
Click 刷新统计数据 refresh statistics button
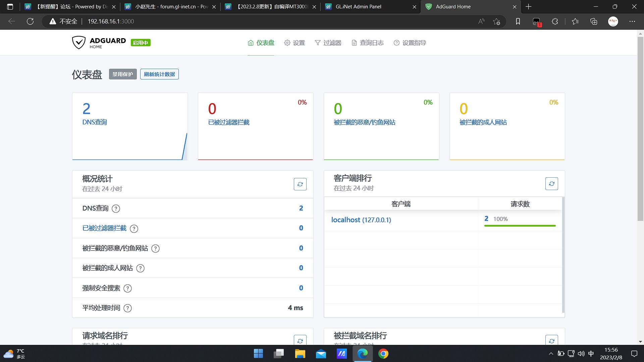coord(159,74)
